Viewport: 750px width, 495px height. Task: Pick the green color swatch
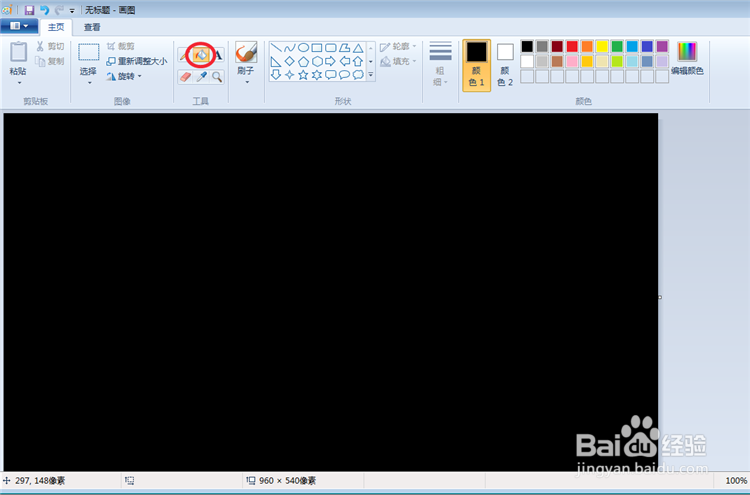(617, 46)
